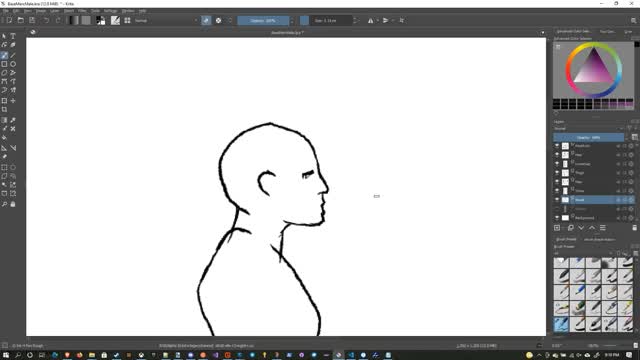Click the Open document folder icon
The width and height of the screenshot is (640, 360).
(x=21, y=20)
